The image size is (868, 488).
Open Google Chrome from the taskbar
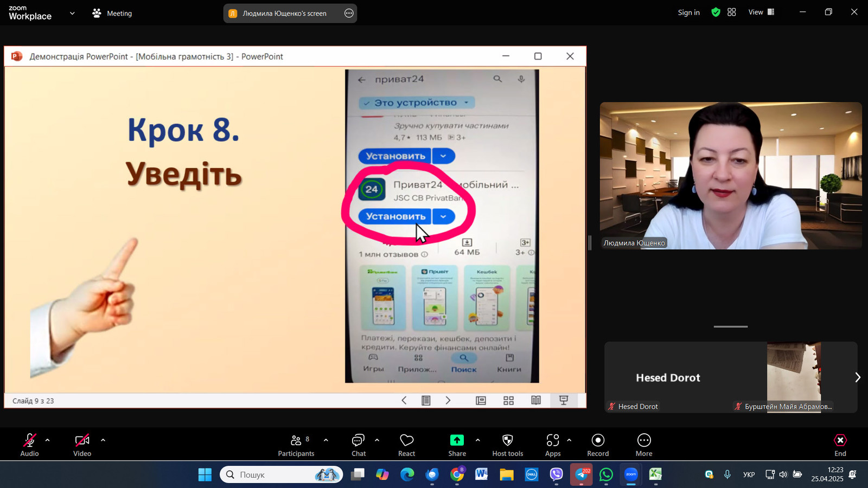coord(457,474)
